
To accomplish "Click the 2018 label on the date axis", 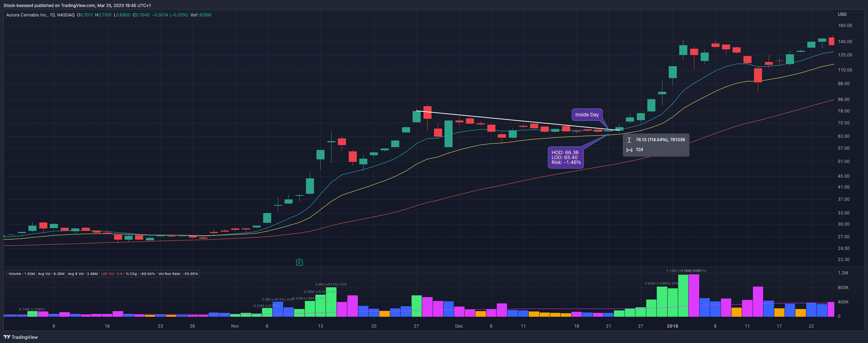I will tap(673, 326).
